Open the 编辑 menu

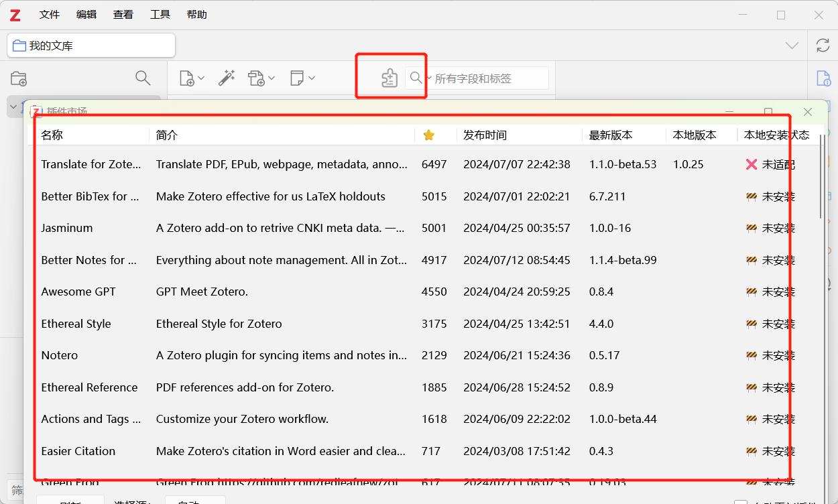[86, 15]
